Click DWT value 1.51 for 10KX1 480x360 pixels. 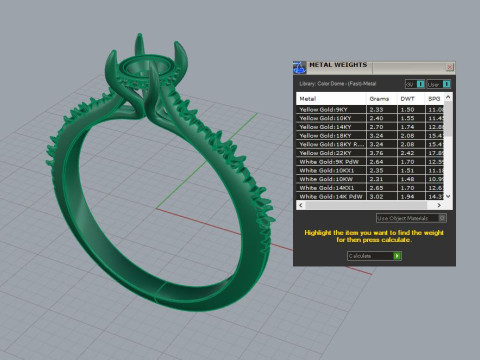point(407,170)
